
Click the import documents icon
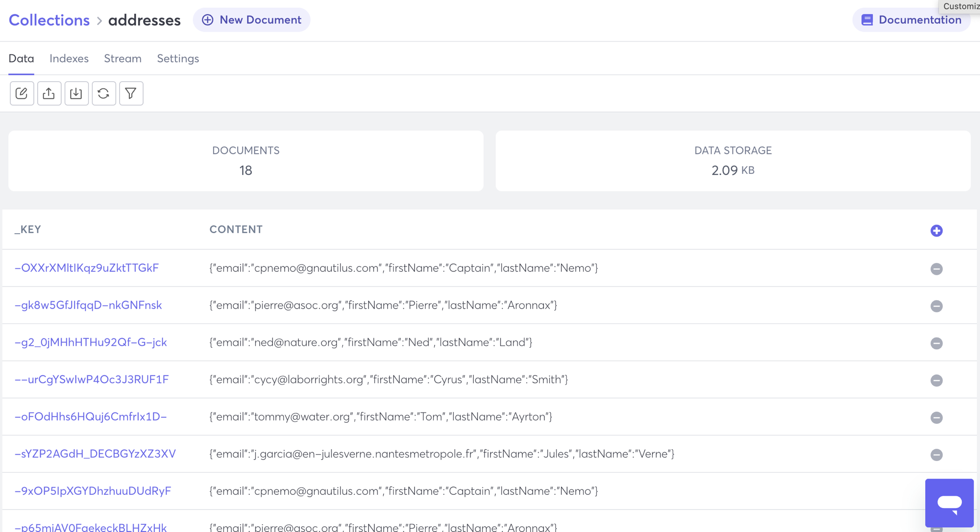pyautogui.click(x=76, y=93)
